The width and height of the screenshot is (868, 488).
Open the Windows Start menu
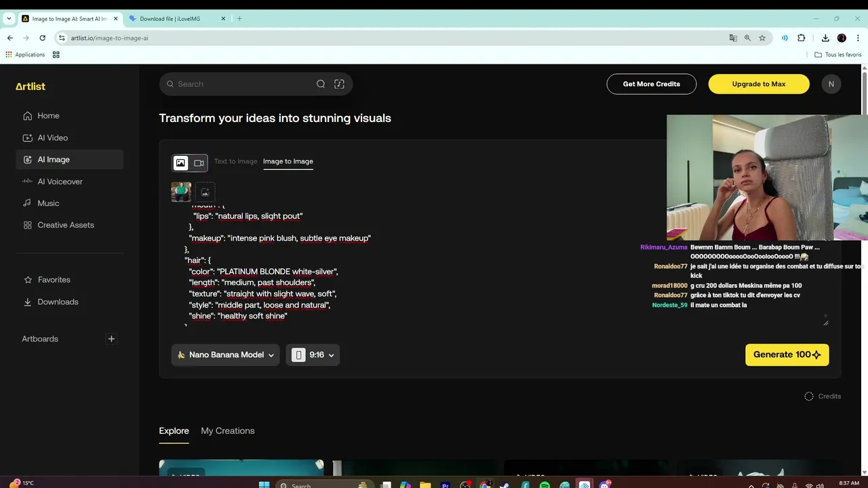[264, 485]
